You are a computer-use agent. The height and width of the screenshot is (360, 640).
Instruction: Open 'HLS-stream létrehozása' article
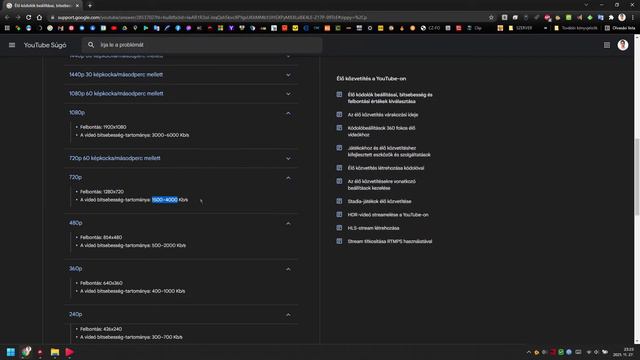click(373, 228)
